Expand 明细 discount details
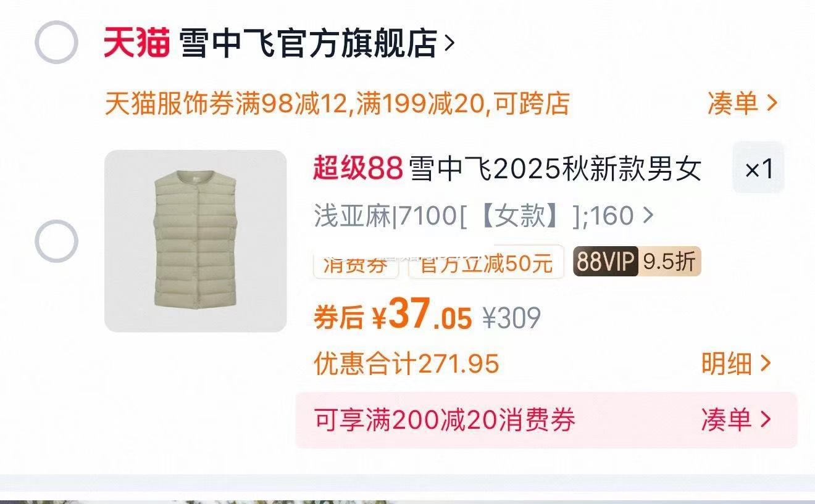Viewport: 815px width, 504px height. click(736, 363)
